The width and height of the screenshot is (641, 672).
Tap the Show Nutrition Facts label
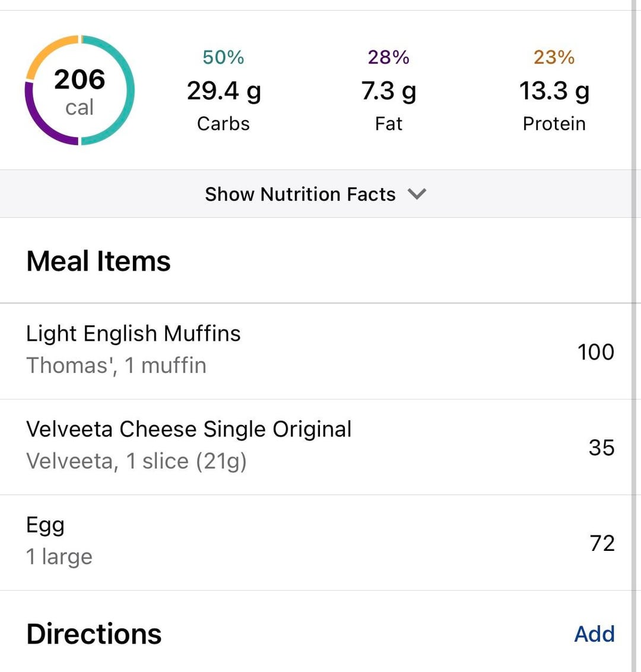[300, 194]
